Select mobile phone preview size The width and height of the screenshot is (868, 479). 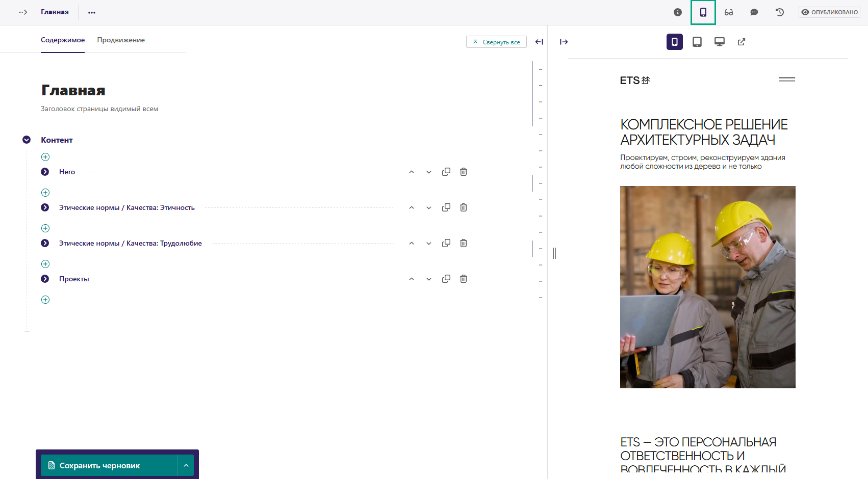pos(675,42)
